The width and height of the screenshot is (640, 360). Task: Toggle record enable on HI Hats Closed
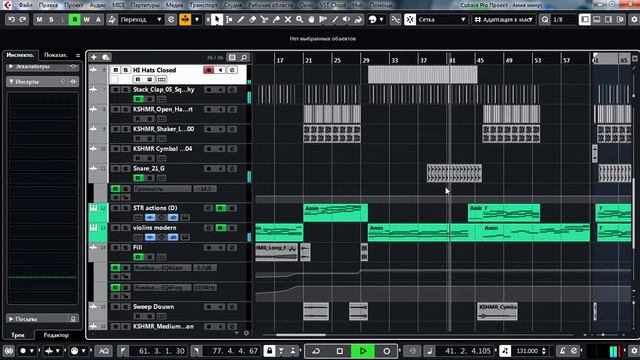point(209,70)
